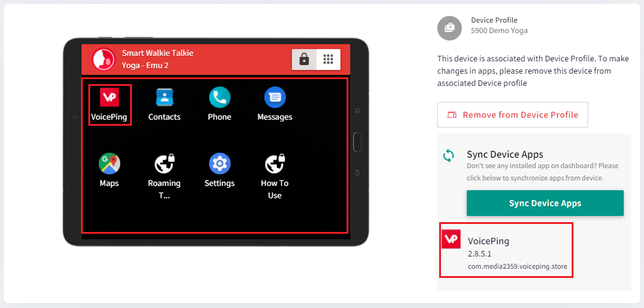Click the green Sync Device Apps button
The image size is (644, 308).
click(x=545, y=203)
